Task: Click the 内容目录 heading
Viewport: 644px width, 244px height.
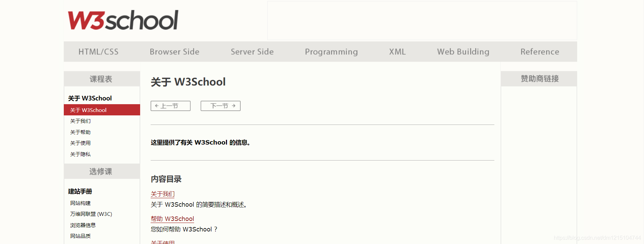Action: [x=166, y=179]
